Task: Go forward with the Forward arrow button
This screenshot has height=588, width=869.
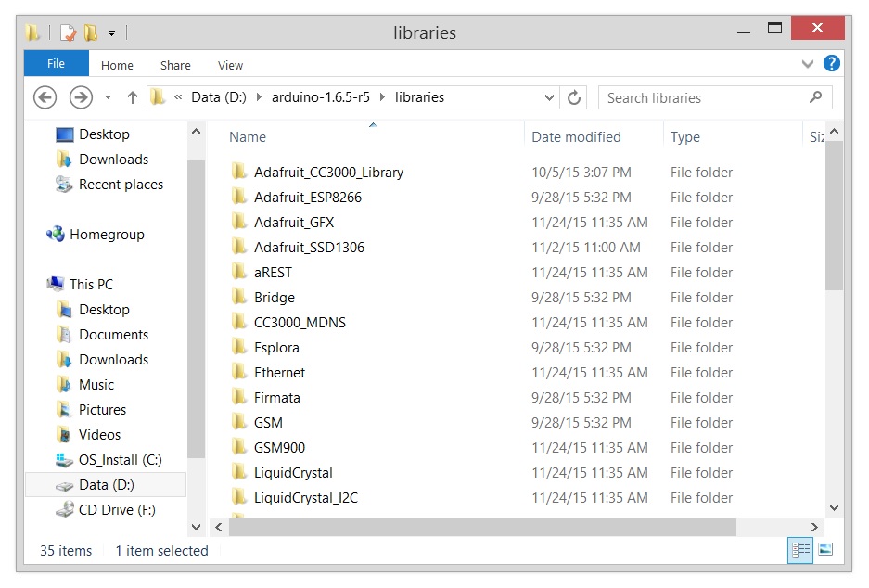Action: point(81,97)
